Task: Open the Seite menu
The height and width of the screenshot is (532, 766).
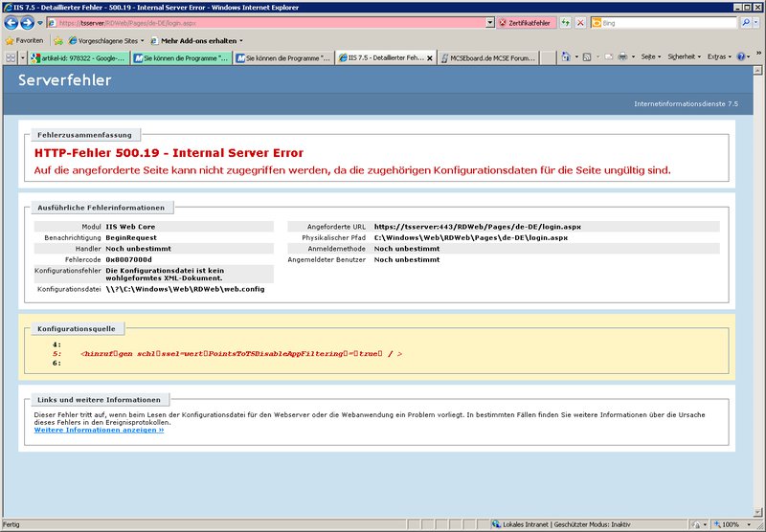Action: [x=651, y=57]
